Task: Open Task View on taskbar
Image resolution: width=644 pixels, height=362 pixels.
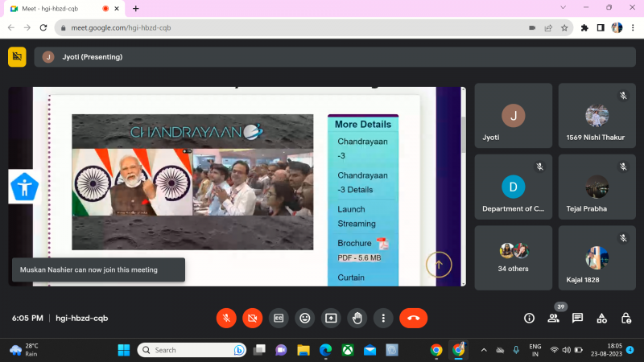Action: pyautogui.click(x=259, y=350)
